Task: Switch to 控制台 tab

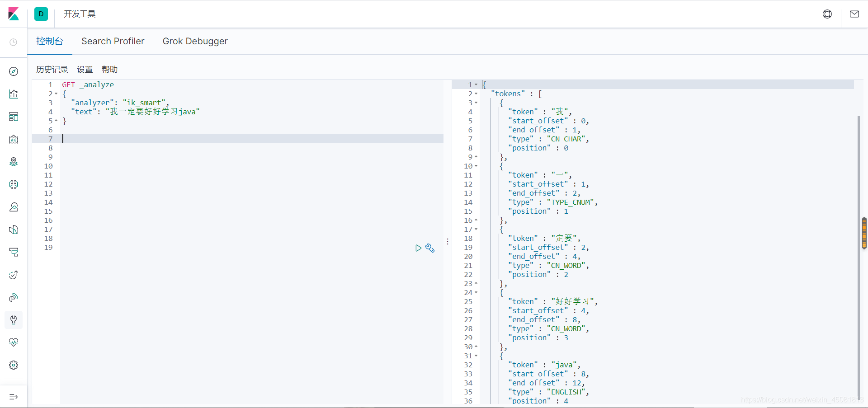Action: 50,41
